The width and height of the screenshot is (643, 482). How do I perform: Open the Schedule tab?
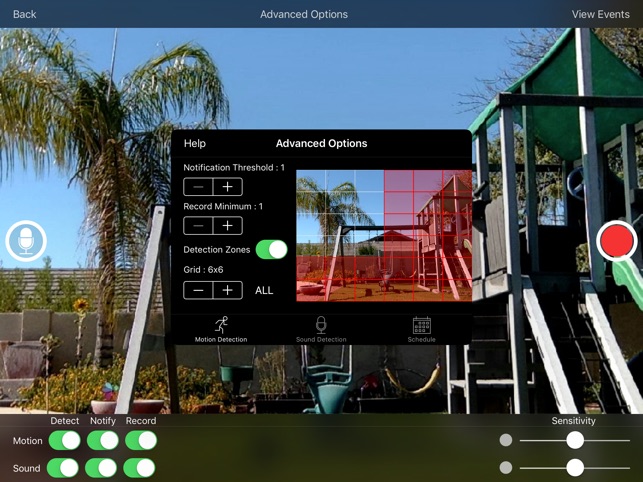(422, 329)
